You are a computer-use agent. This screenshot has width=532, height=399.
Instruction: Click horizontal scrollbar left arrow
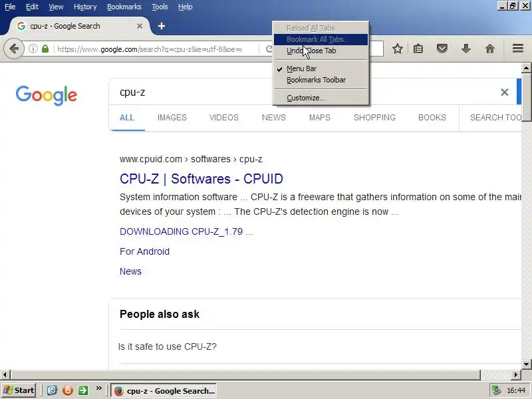pos(5,375)
